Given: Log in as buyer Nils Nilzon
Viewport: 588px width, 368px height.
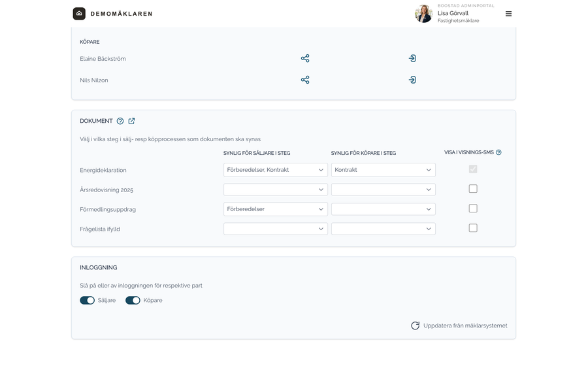Looking at the screenshot, I should click(x=412, y=80).
